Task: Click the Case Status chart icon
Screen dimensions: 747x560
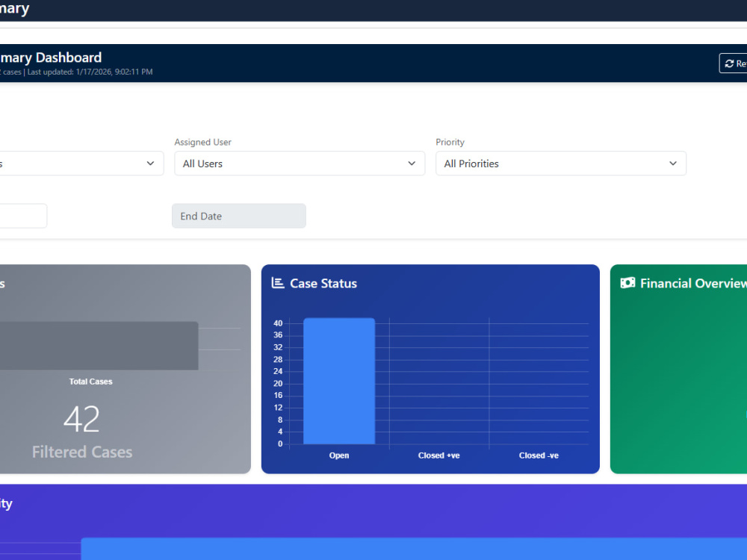Action: (278, 283)
